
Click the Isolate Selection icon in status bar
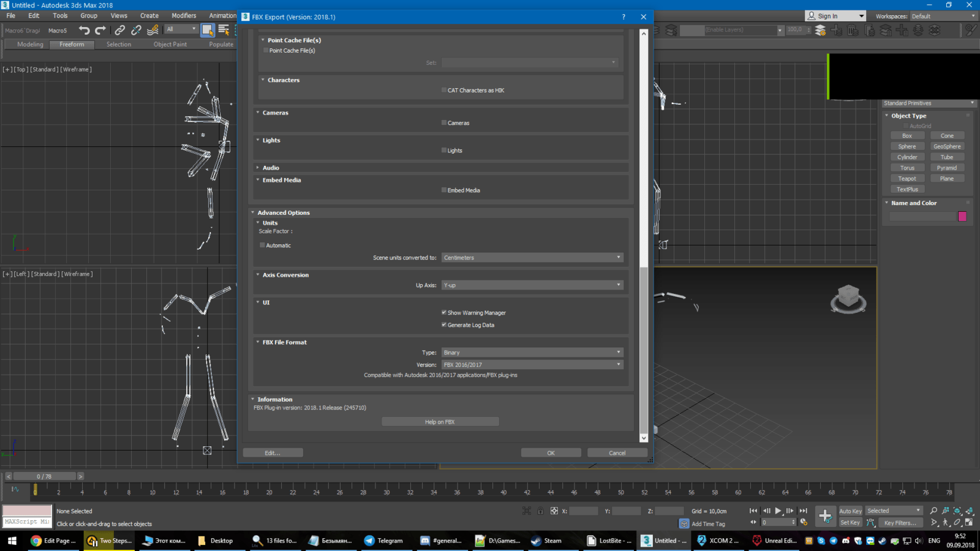[527, 511]
